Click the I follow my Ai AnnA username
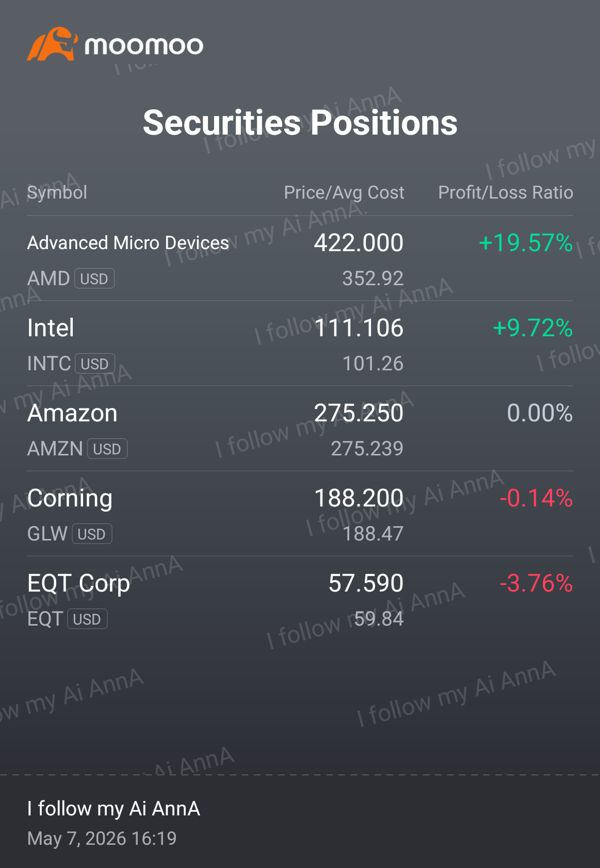The width and height of the screenshot is (600, 868). 113,808
